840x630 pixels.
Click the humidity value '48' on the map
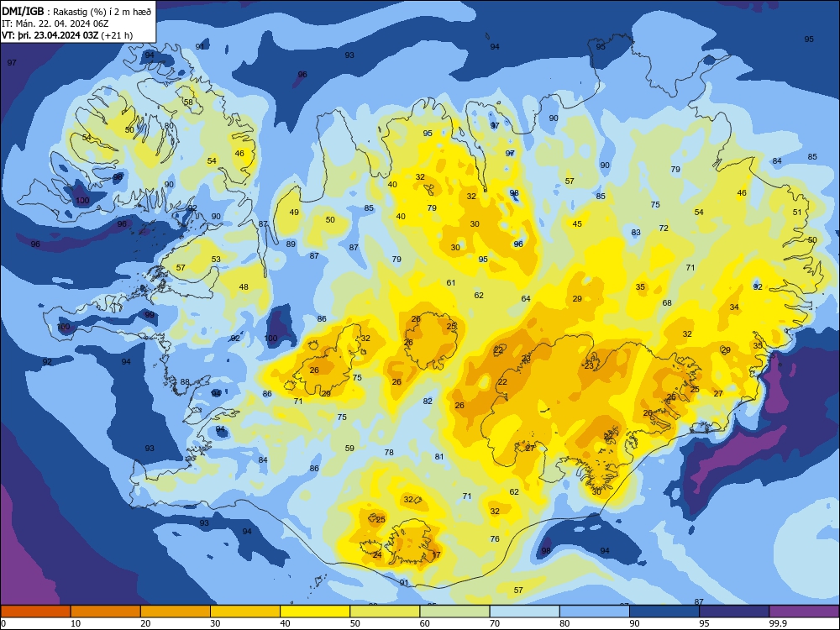coord(244,286)
